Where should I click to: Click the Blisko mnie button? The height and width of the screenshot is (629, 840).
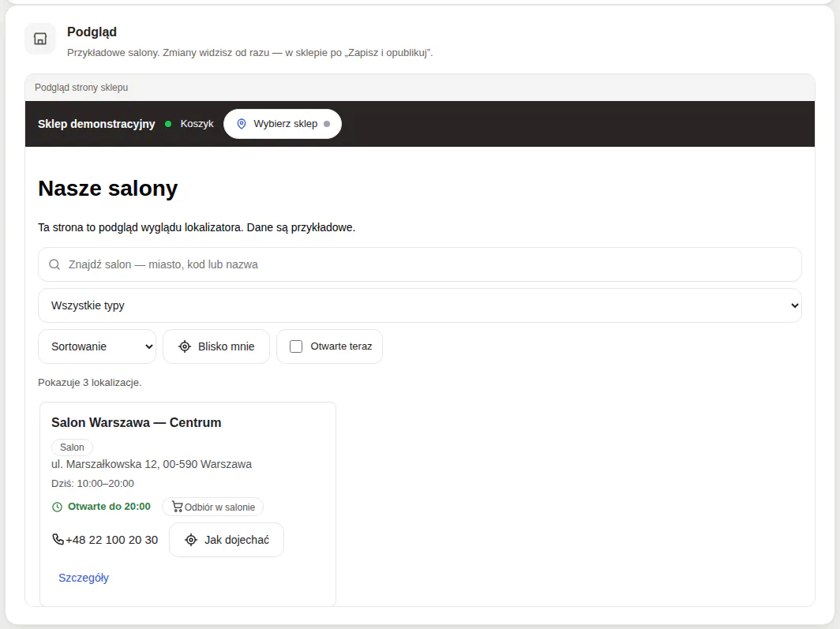click(x=216, y=346)
